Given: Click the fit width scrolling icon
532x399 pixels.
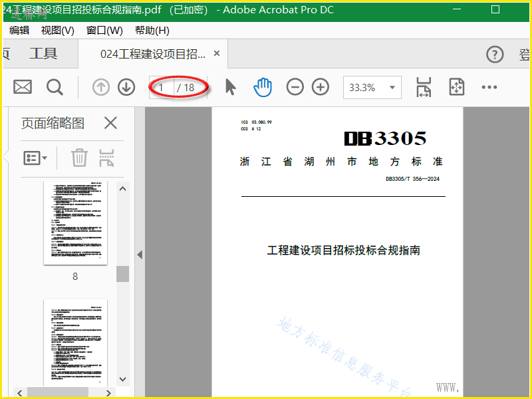Looking at the screenshot, I should 424,87.
